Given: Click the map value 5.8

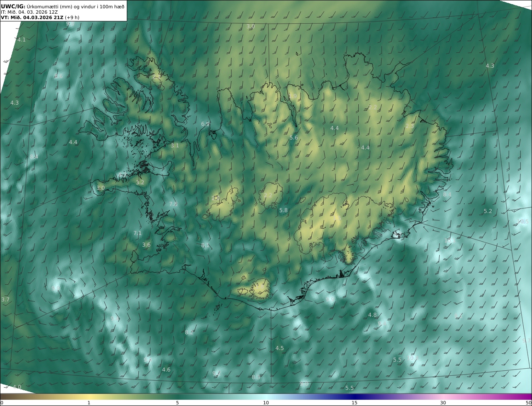Looking at the screenshot, I should (x=283, y=210).
